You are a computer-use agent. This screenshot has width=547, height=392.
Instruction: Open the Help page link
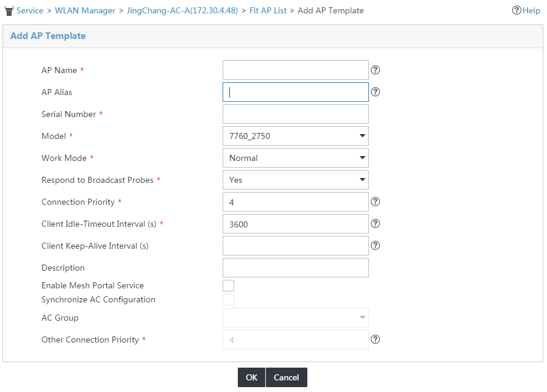(x=526, y=10)
